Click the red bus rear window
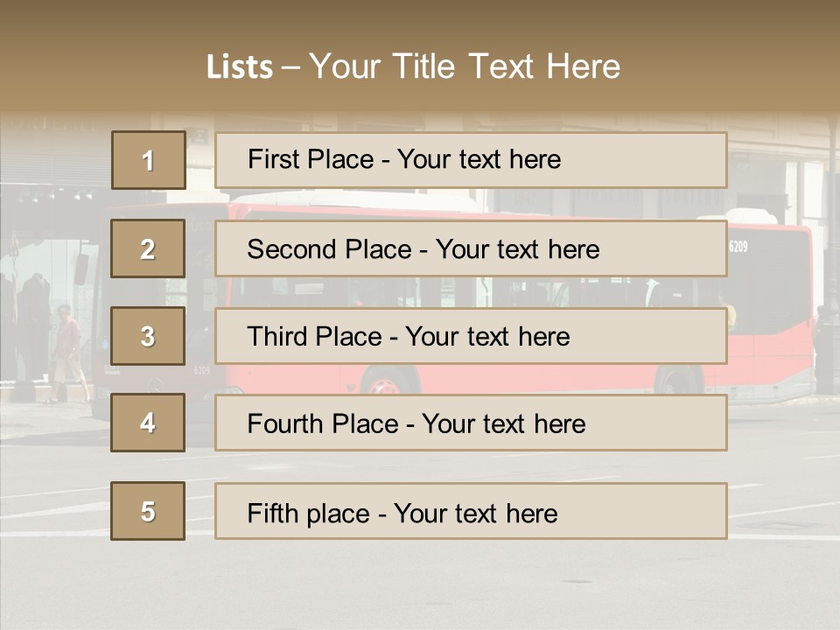 (x=770, y=283)
